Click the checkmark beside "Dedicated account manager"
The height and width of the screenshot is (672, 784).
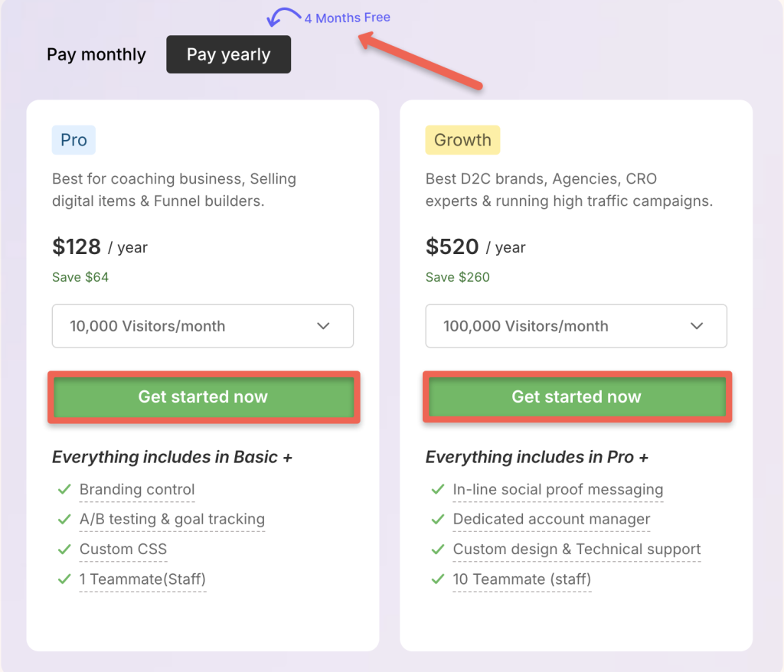438,520
